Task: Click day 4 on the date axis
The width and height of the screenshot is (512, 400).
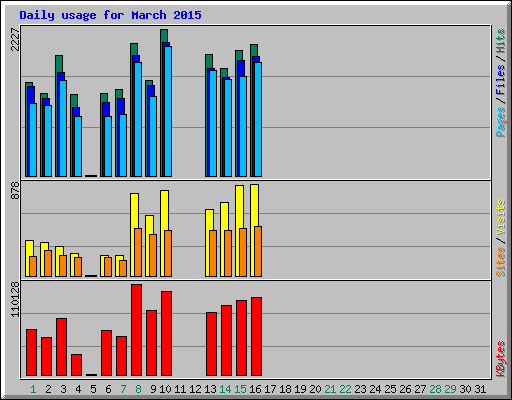Action: tap(78, 389)
